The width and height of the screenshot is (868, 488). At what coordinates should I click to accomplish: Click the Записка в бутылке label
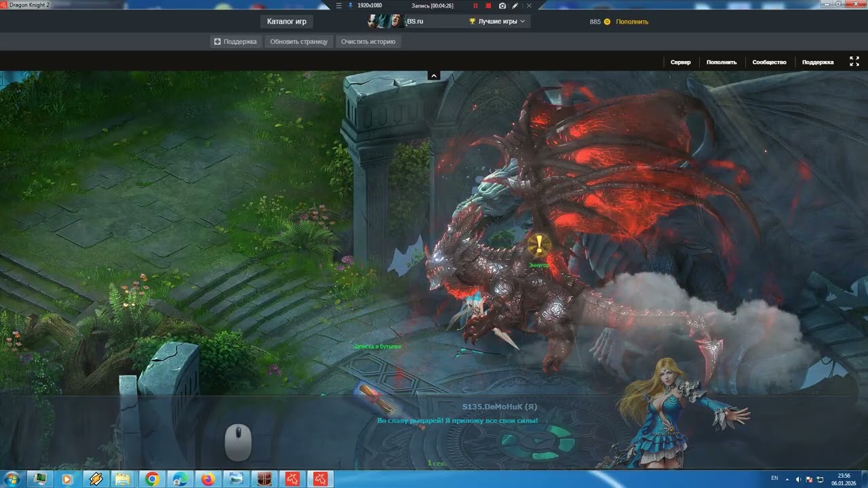(x=377, y=346)
